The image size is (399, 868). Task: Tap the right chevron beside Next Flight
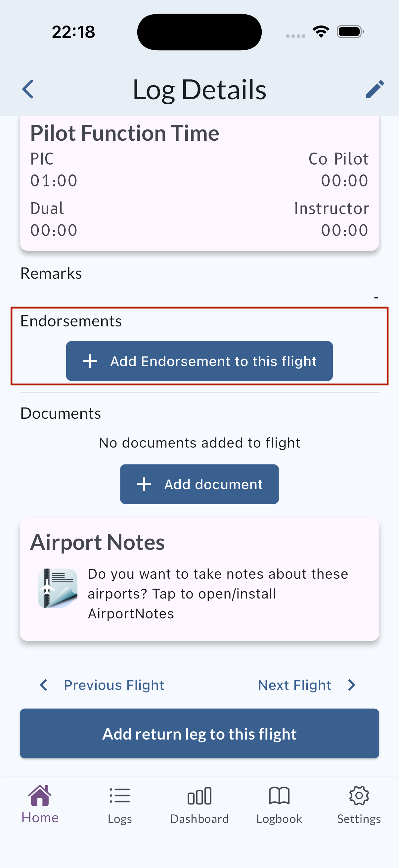[352, 685]
